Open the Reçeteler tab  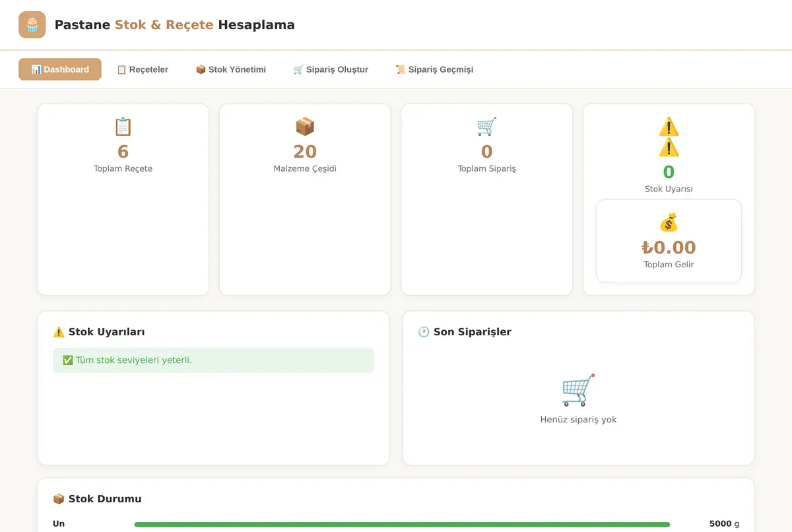point(143,69)
